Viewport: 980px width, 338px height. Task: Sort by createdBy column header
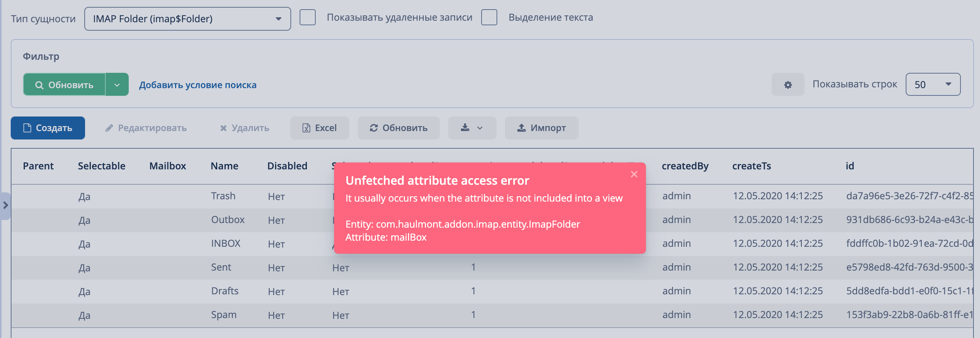[x=685, y=166]
